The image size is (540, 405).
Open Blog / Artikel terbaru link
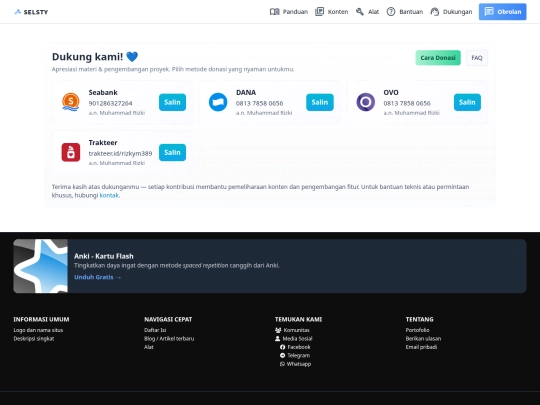pyautogui.click(x=169, y=339)
